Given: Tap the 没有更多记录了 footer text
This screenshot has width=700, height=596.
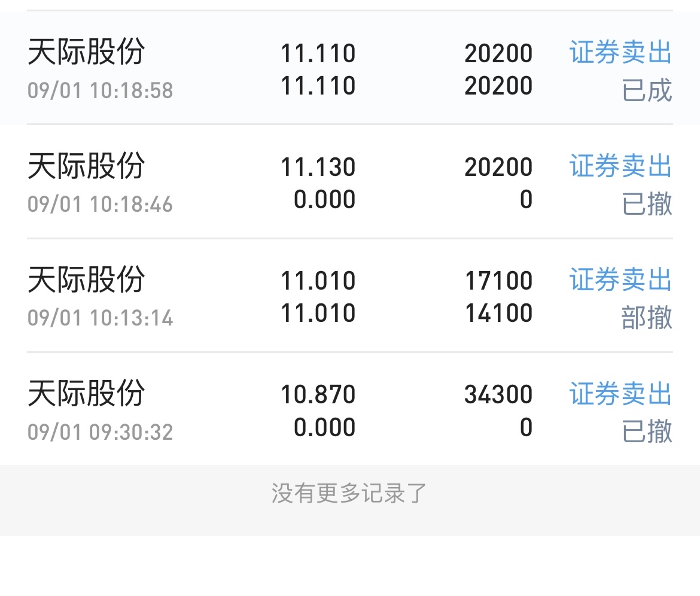Looking at the screenshot, I should click(x=349, y=494).
